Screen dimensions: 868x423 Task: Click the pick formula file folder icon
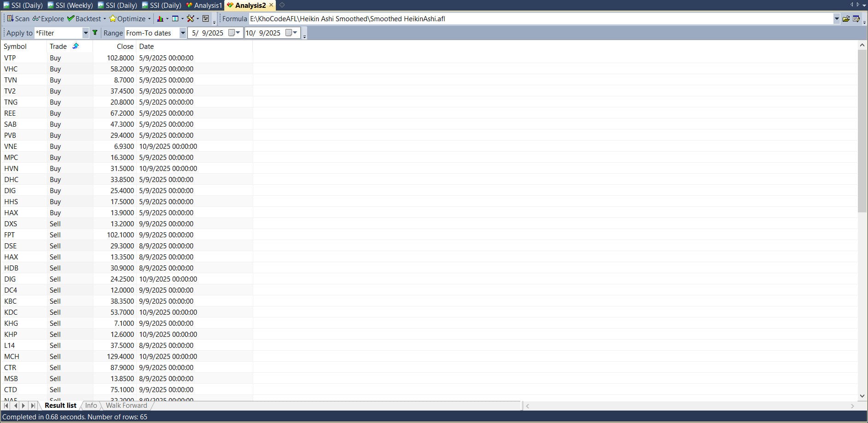[846, 19]
